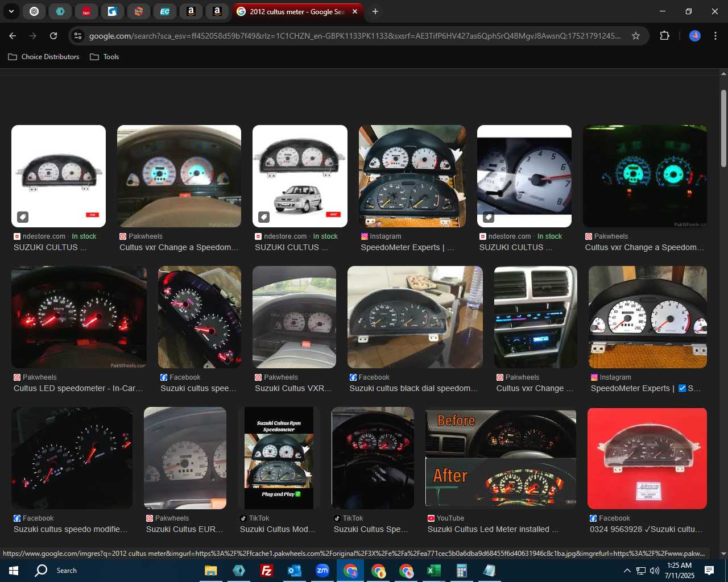
Task: Open Zoom from the taskbar
Action: click(x=322, y=571)
